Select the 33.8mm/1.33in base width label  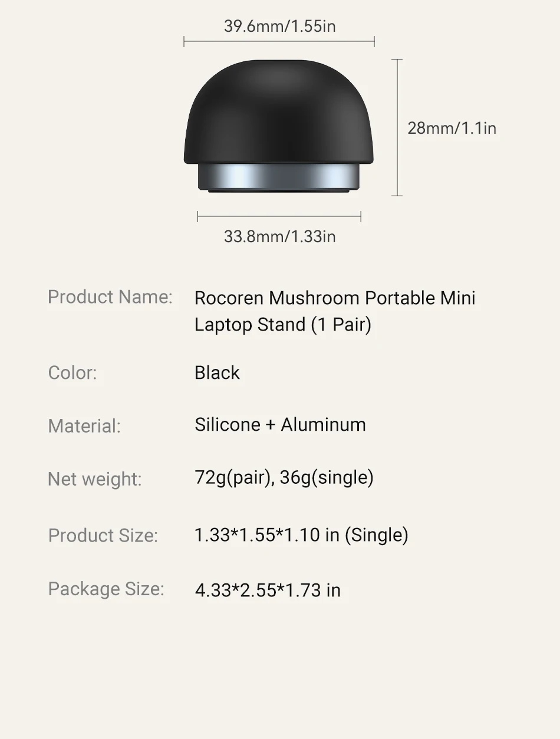tap(279, 236)
